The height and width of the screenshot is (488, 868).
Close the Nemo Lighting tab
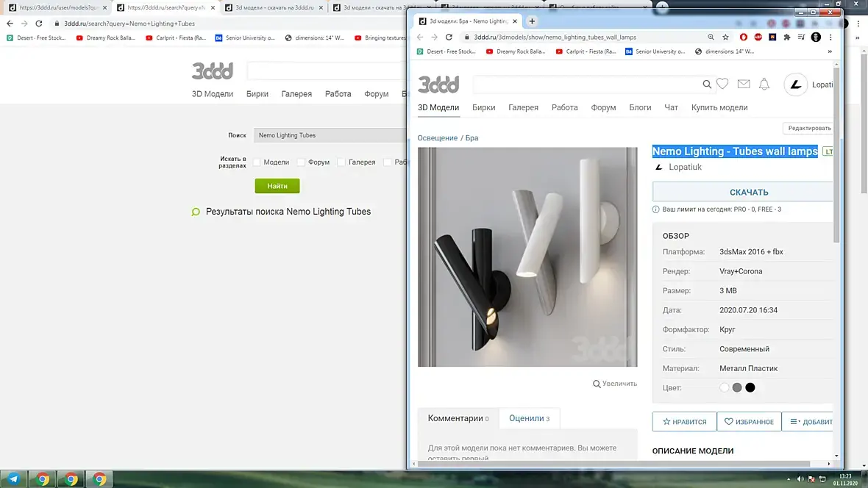(x=515, y=21)
